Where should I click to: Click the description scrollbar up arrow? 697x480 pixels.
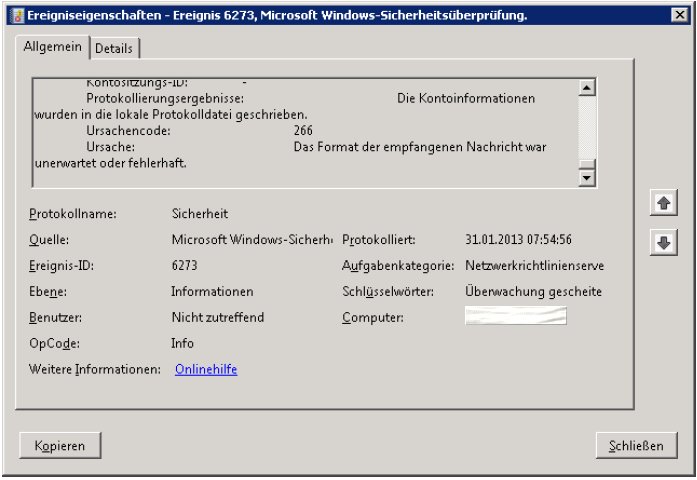pos(587,87)
